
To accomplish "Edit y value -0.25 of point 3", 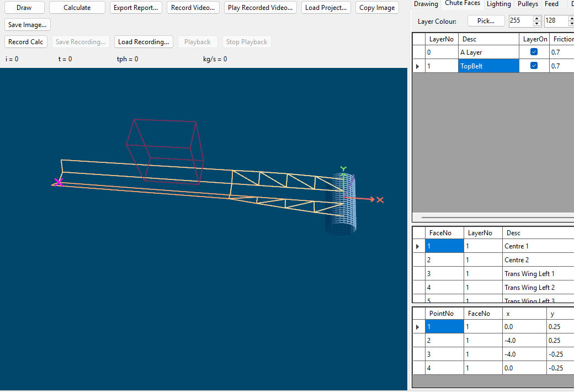I will (x=560, y=354).
